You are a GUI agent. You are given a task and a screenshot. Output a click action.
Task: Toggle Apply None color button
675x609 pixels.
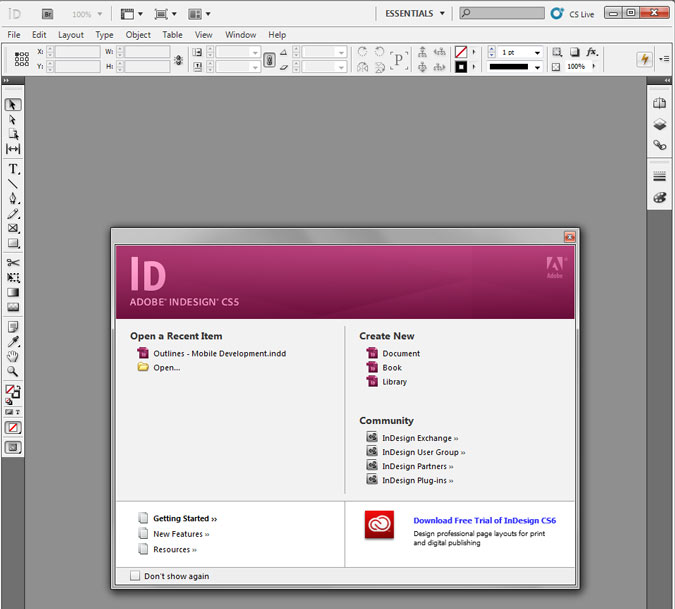coord(13,428)
